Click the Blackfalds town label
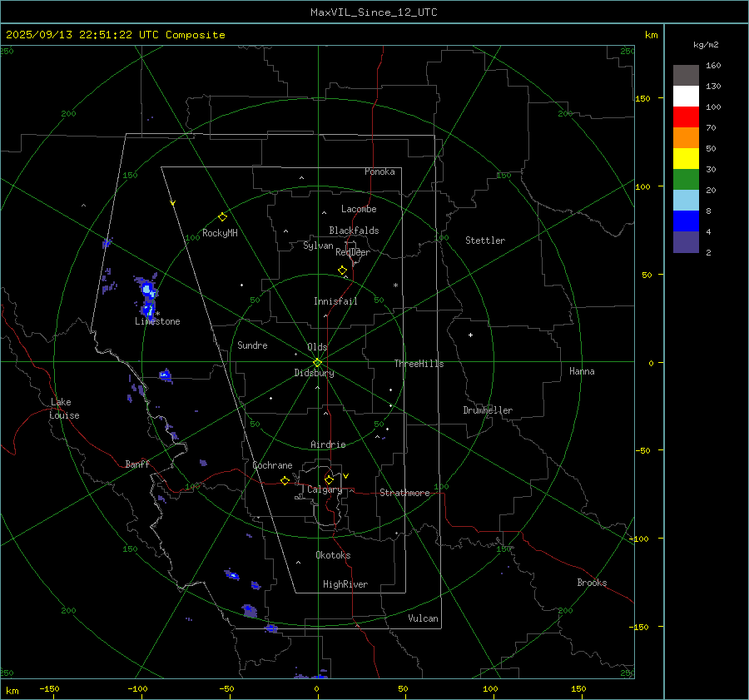 tap(354, 231)
